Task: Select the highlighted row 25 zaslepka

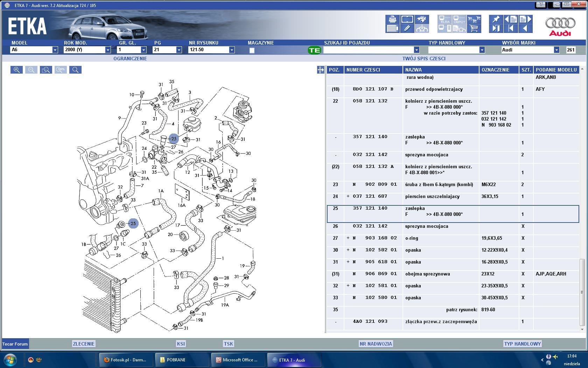Action: [x=453, y=214]
